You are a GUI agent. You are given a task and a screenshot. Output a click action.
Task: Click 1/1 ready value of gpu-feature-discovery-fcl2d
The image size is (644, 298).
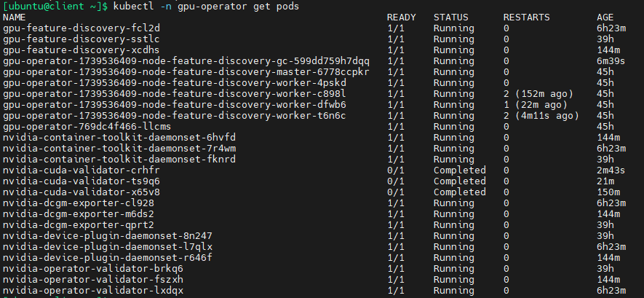(x=396, y=28)
